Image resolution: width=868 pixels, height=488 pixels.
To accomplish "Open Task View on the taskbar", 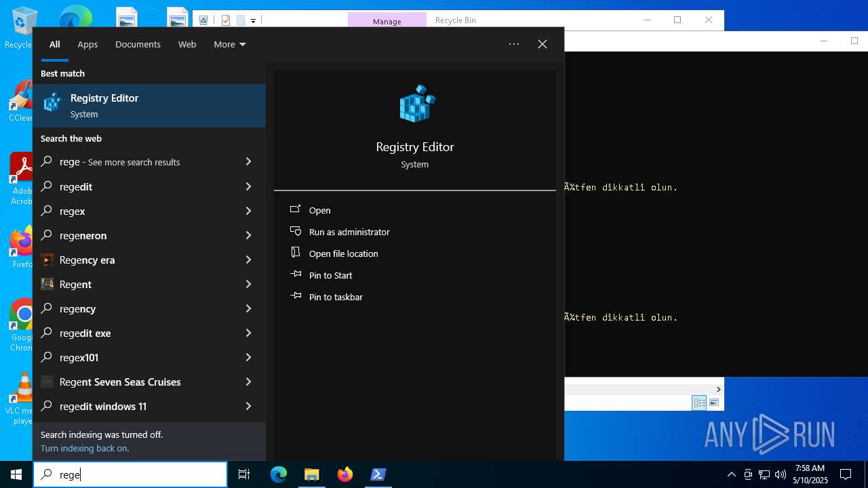I will (244, 474).
